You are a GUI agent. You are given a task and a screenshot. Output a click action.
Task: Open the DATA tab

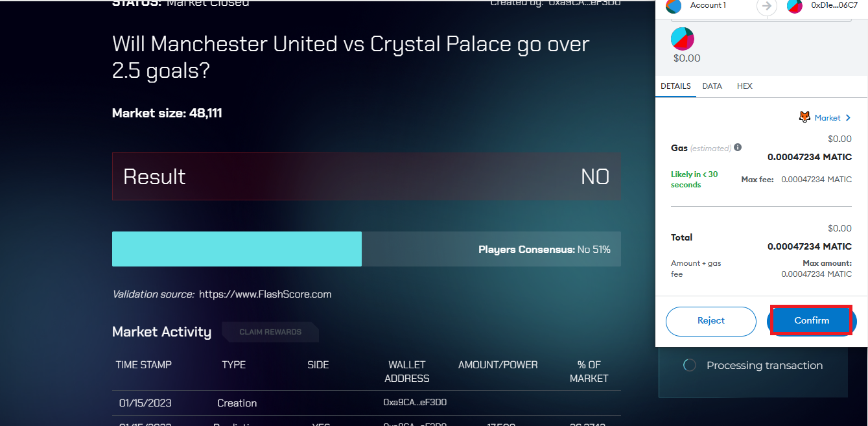coord(712,86)
